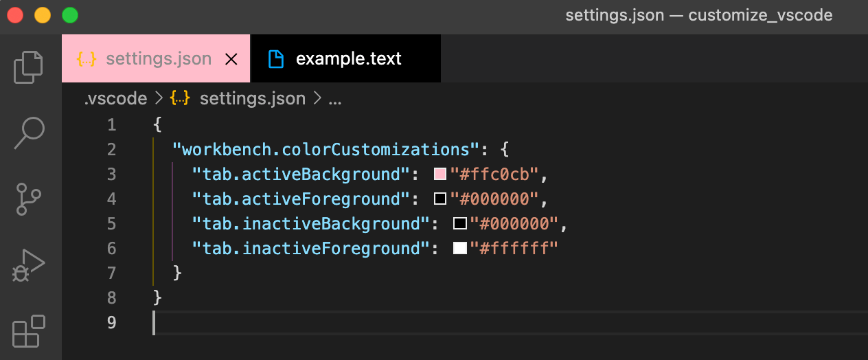Click the .vscode breadcrumb folder
This screenshot has width=868, height=360.
115,98
